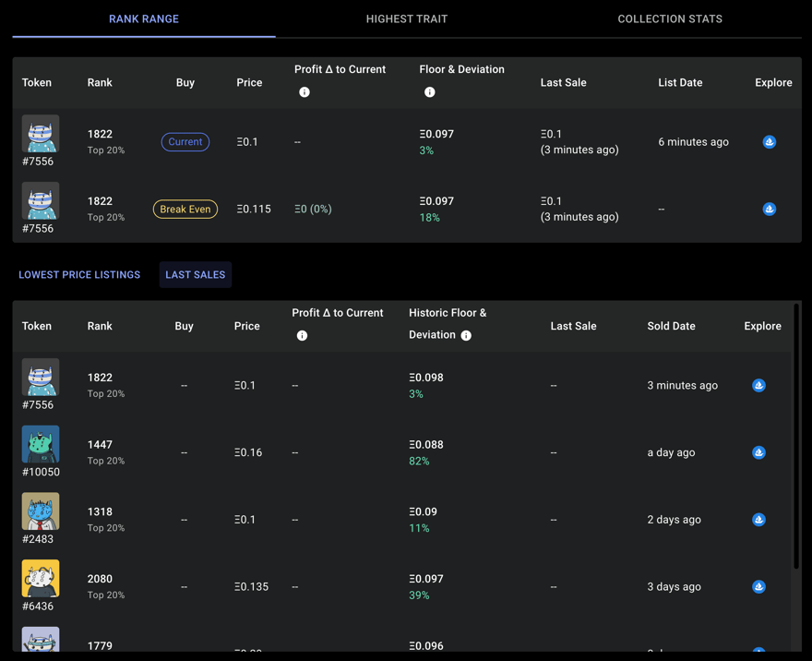
Task: Click the 18% deviation value
Action: (429, 218)
